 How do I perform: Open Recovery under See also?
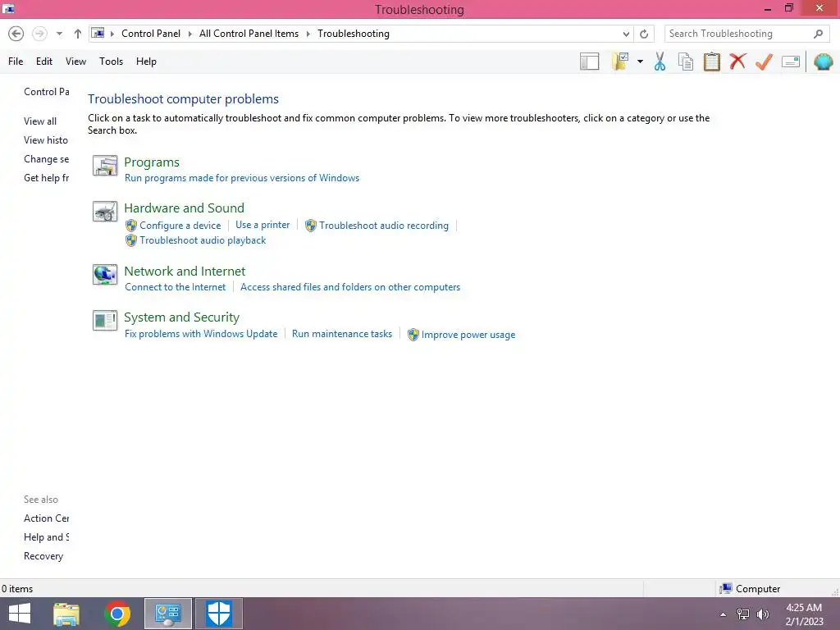click(43, 556)
